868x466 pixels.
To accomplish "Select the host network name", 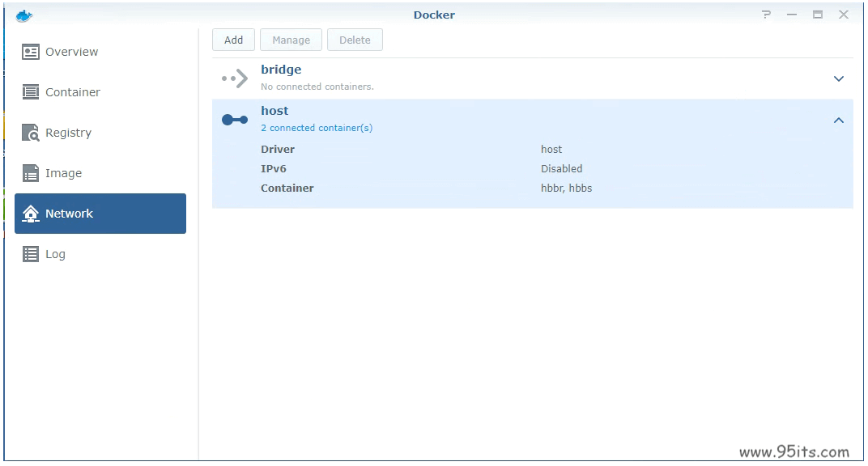I will pos(274,111).
